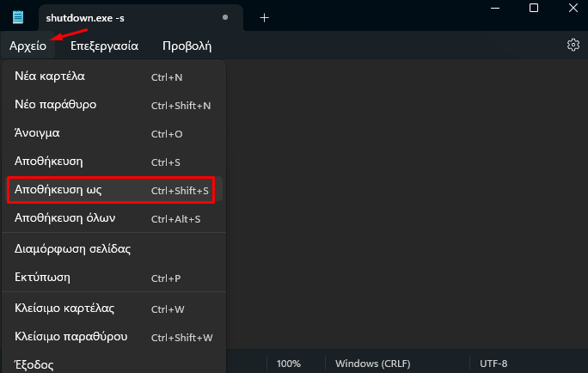Image resolution: width=588 pixels, height=373 pixels.
Task: Choose Νέα καρτέλα from the menu
Action: pos(114,76)
